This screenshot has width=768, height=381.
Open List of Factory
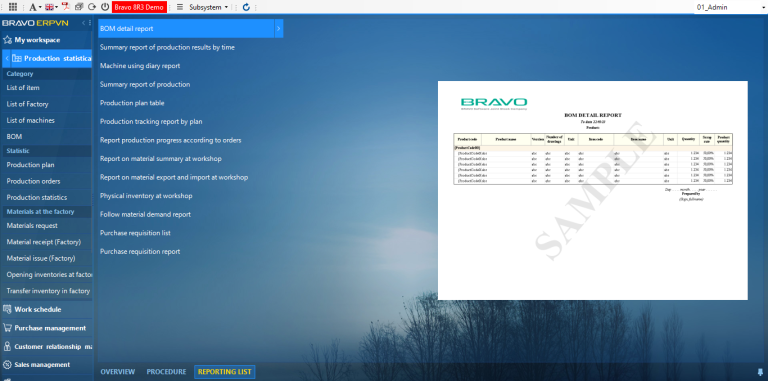[27, 104]
